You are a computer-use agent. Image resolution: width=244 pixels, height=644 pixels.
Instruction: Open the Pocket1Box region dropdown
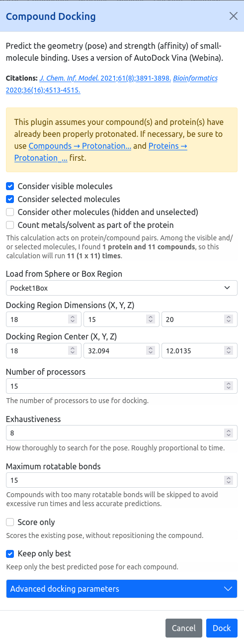coord(122,288)
